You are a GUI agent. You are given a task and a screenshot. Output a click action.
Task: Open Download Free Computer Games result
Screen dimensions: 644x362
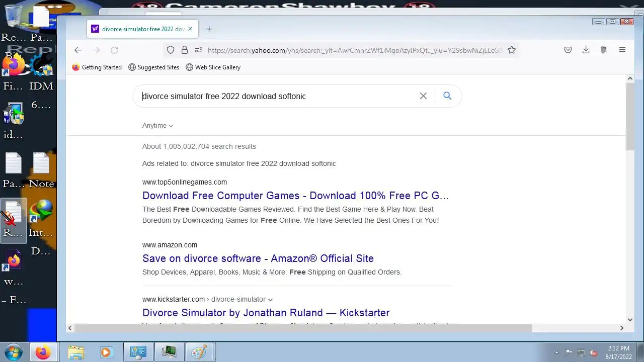pos(295,196)
